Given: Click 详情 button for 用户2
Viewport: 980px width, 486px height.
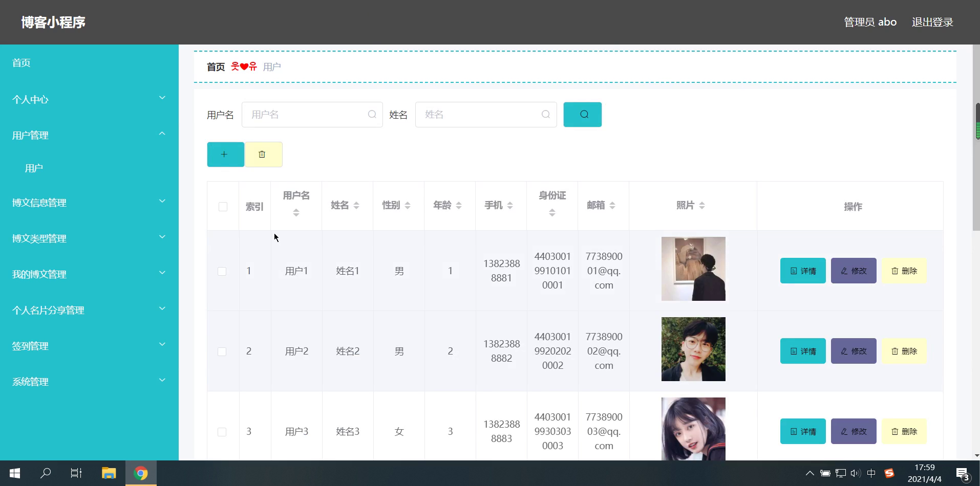Looking at the screenshot, I should point(803,351).
